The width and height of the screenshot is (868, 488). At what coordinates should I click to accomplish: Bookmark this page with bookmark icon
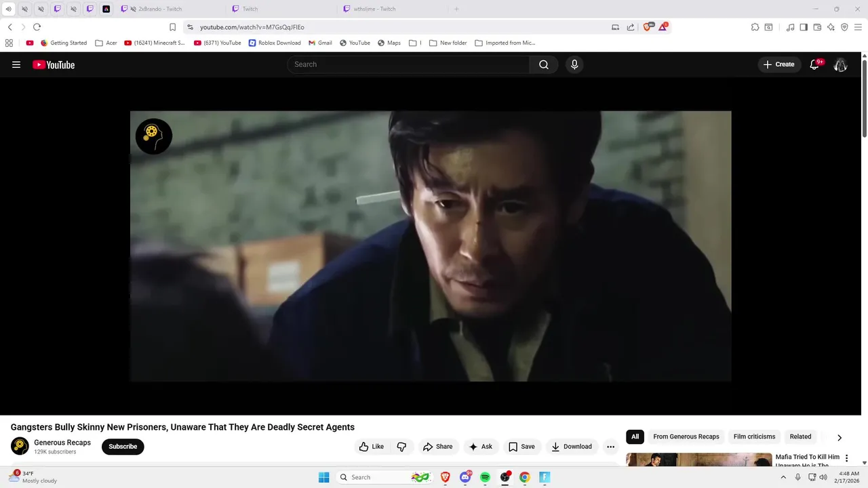[x=172, y=27]
